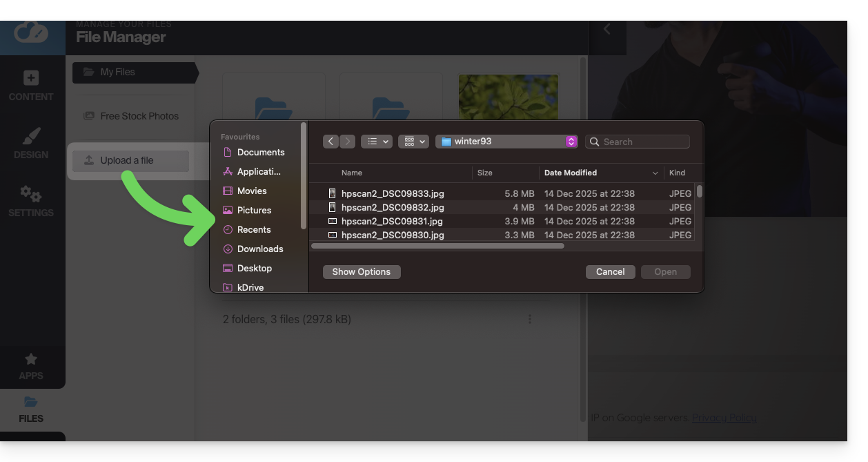Open Pictures folder in sidebar
This screenshot has width=868, height=462.
click(254, 210)
